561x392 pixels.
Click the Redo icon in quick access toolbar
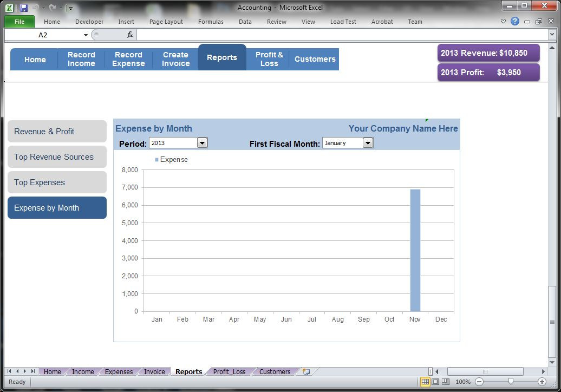click(52, 8)
